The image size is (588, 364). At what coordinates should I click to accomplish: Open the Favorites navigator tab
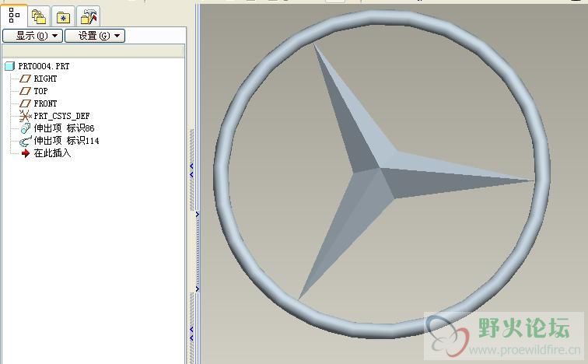63,17
